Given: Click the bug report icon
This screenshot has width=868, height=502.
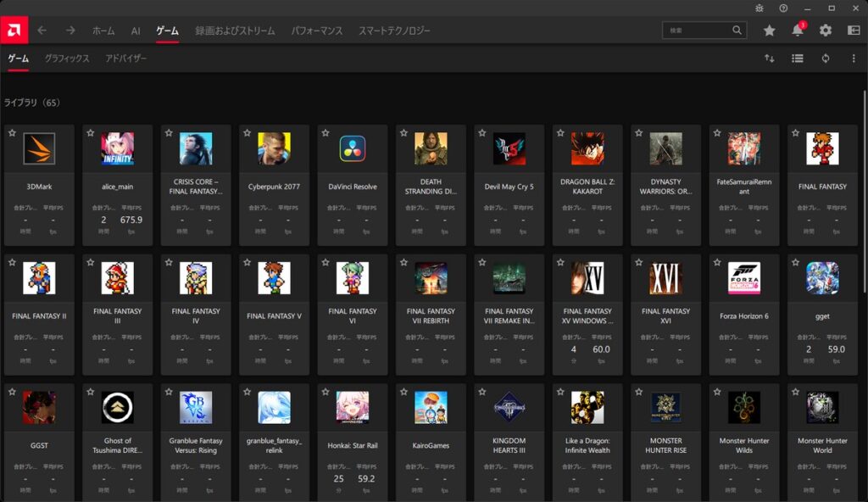Looking at the screenshot, I should [x=759, y=8].
